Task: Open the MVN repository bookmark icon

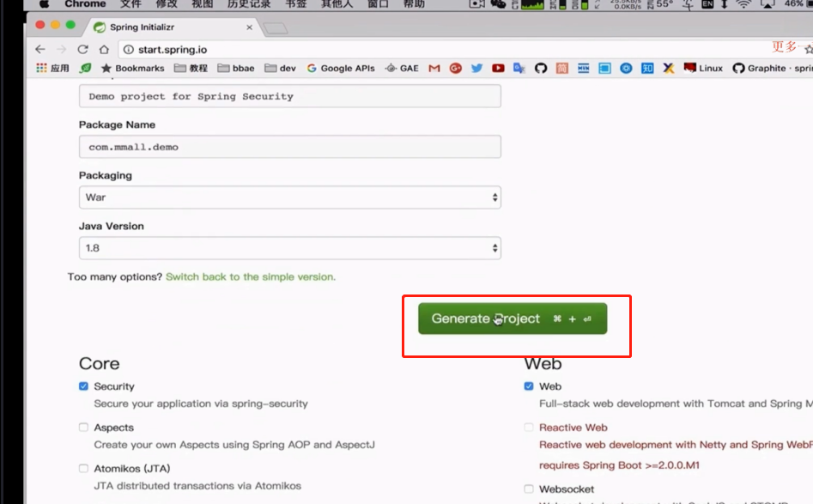Action: (x=583, y=68)
